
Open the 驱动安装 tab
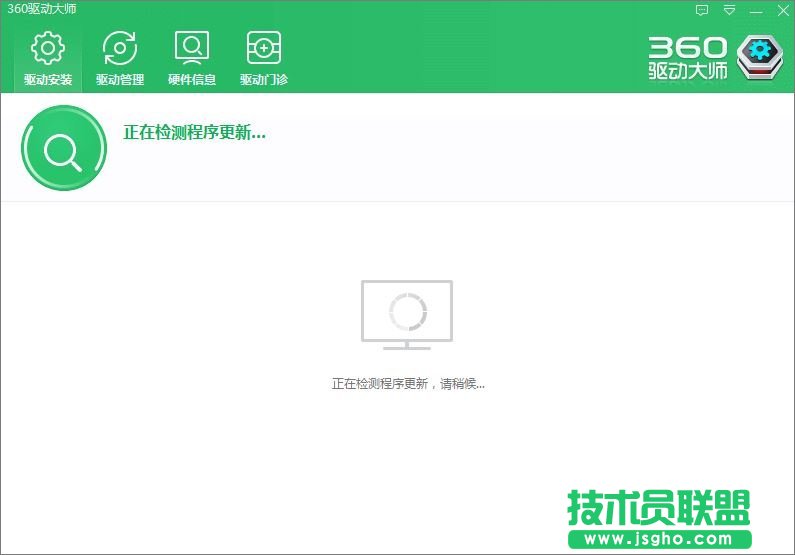point(48,58)
